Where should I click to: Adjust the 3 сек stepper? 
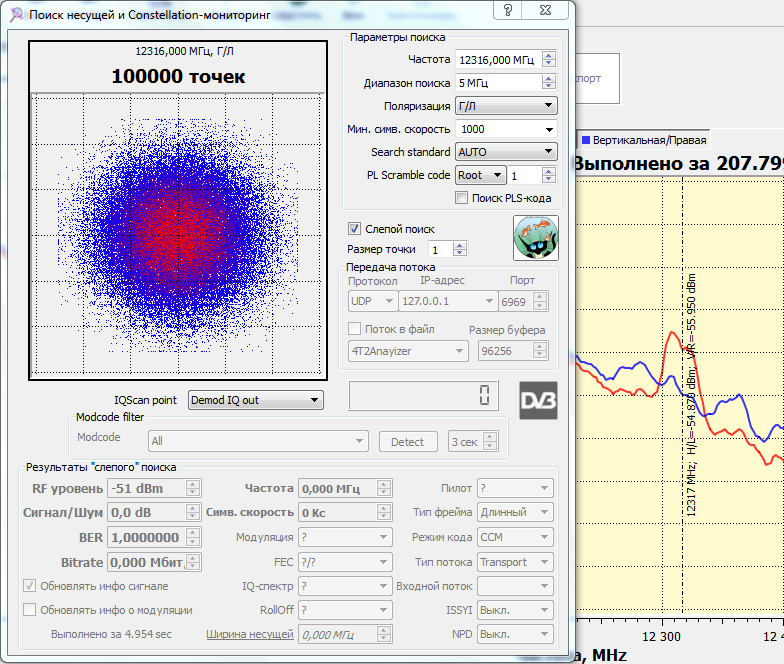coord(490,442)
